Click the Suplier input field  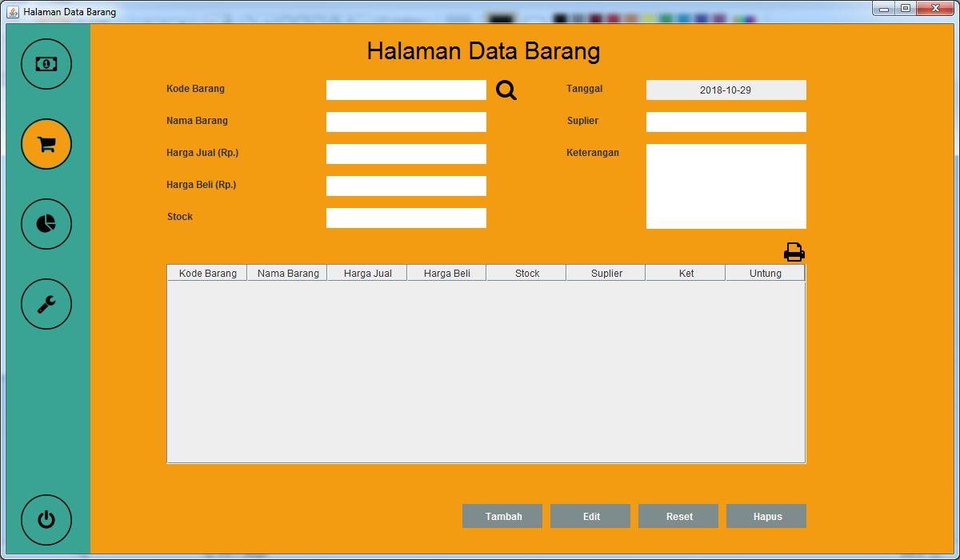(726, 122)
